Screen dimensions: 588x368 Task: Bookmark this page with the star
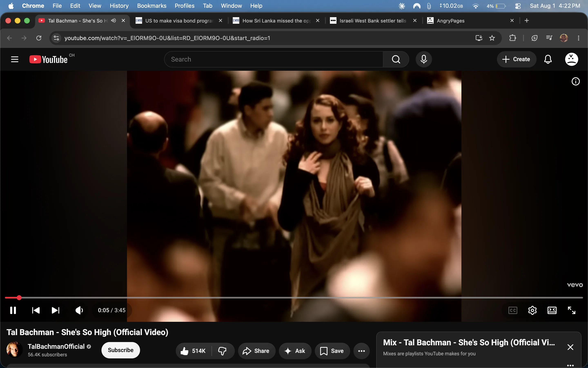[492, 38]
